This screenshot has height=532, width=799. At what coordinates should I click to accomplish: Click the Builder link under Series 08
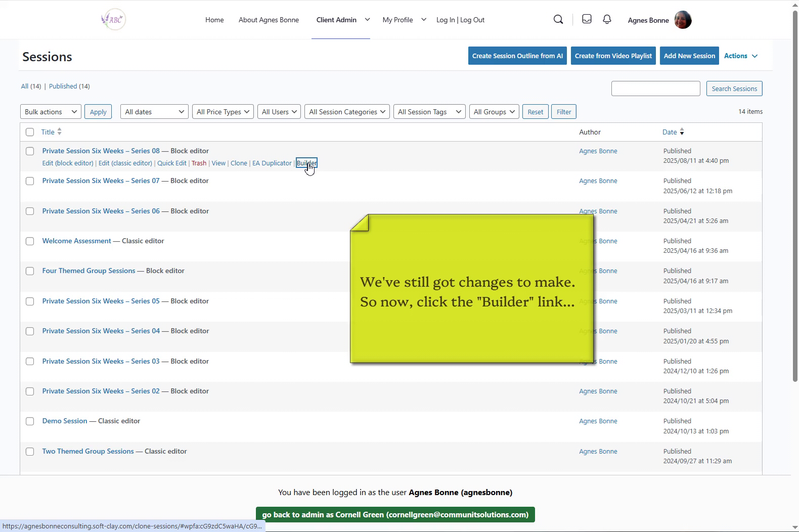click(306, 163)
